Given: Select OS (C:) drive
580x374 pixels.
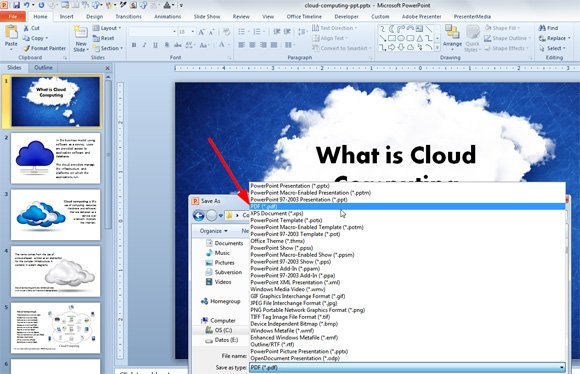Looking at the screenshot, I should pos(219,330).
